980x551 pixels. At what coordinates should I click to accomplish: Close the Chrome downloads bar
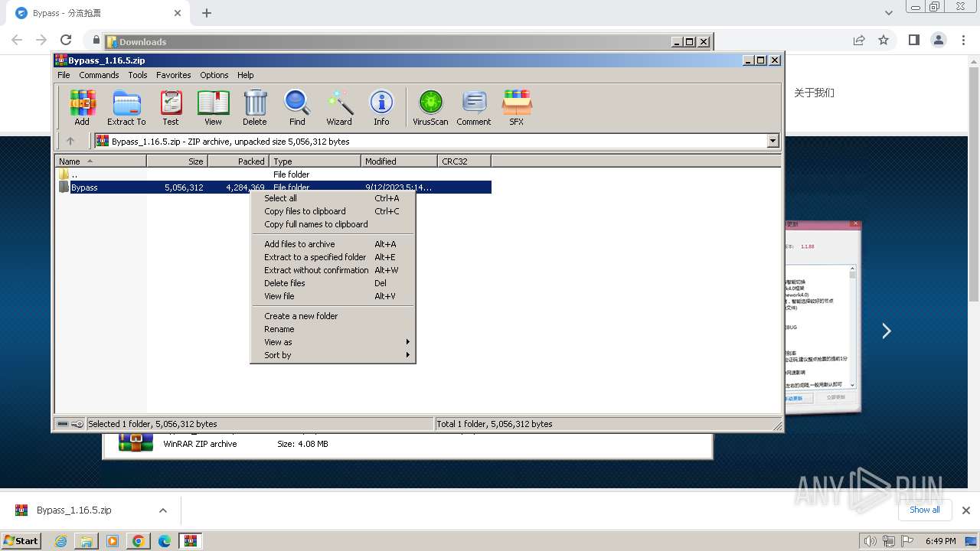pos(966,510)
